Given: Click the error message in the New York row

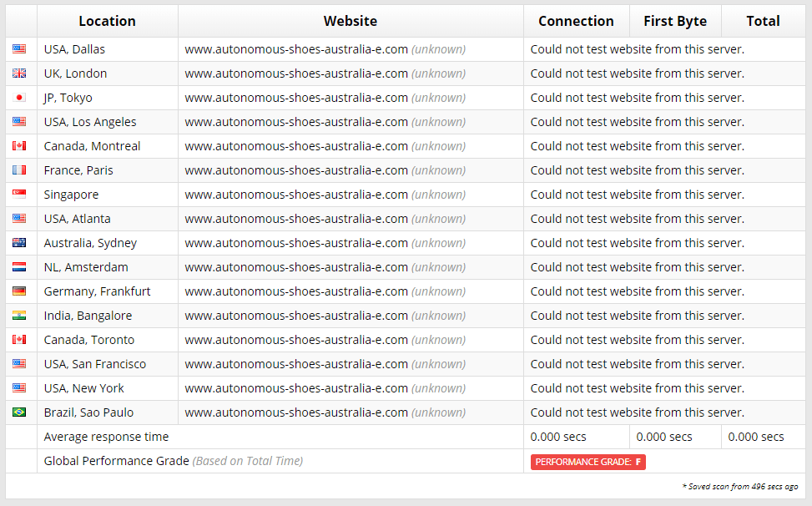Looking at the screenshot, I should (638, 388).
